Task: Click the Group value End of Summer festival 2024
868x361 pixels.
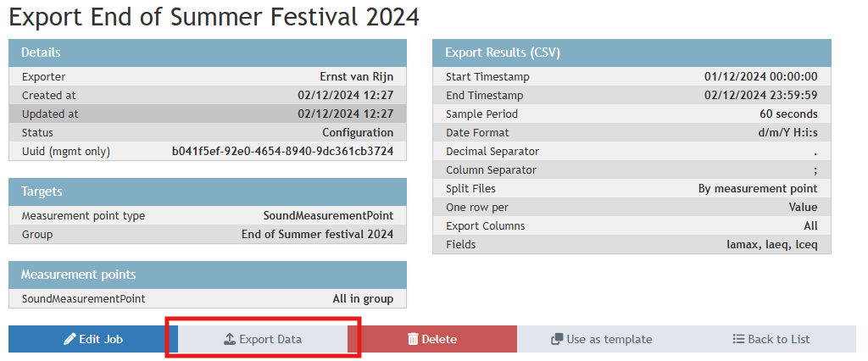Action: [x=317, y=235]
